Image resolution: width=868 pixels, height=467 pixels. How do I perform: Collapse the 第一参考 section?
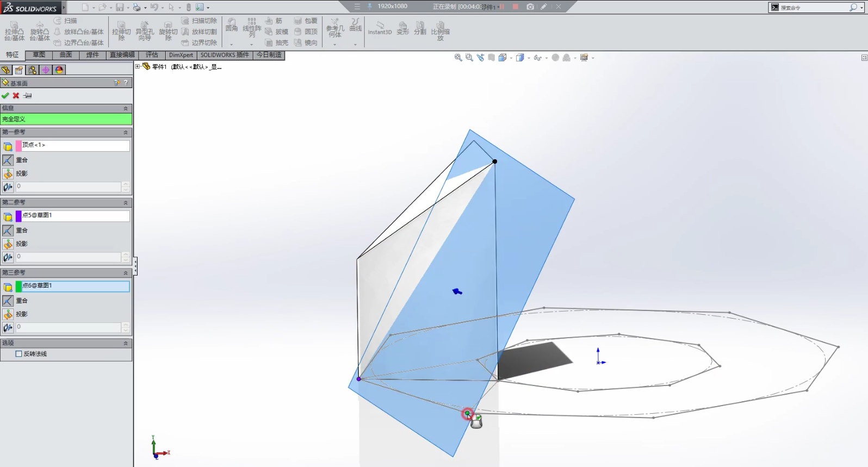(x=126, y=133)
